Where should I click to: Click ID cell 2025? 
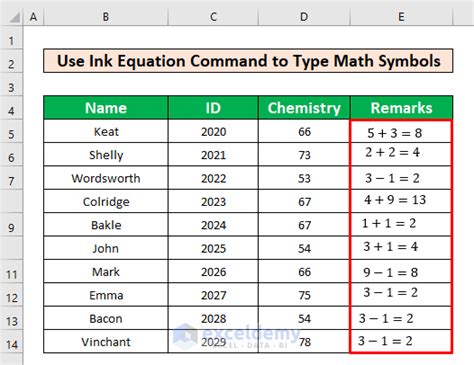(213, 248)
